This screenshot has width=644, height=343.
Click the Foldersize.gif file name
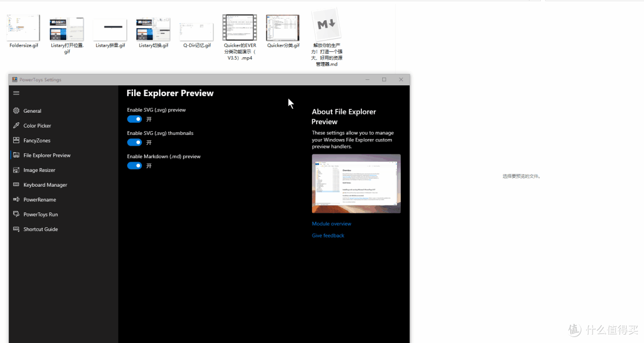pyautogui.click(x=24, y=45)
